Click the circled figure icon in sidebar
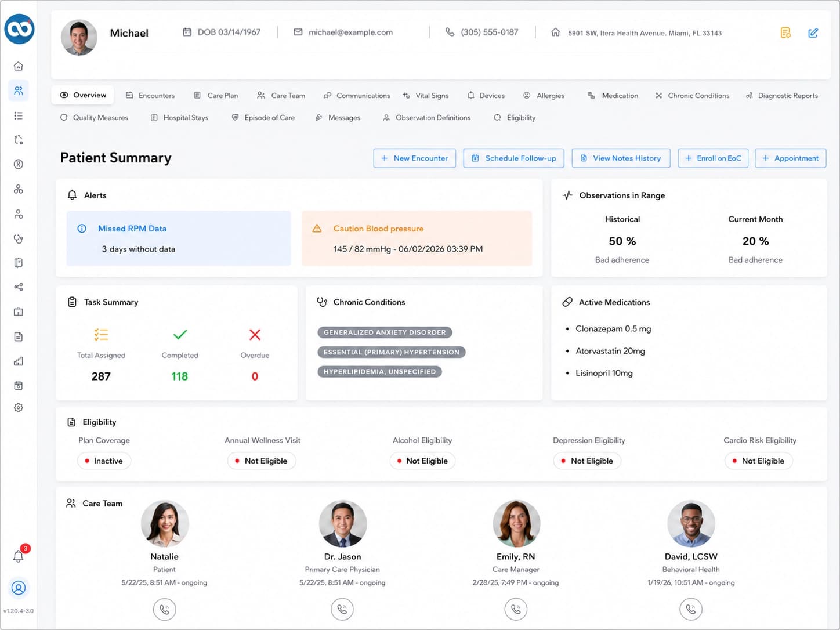This screenshot has height=630, width=840. coord(19,164)
